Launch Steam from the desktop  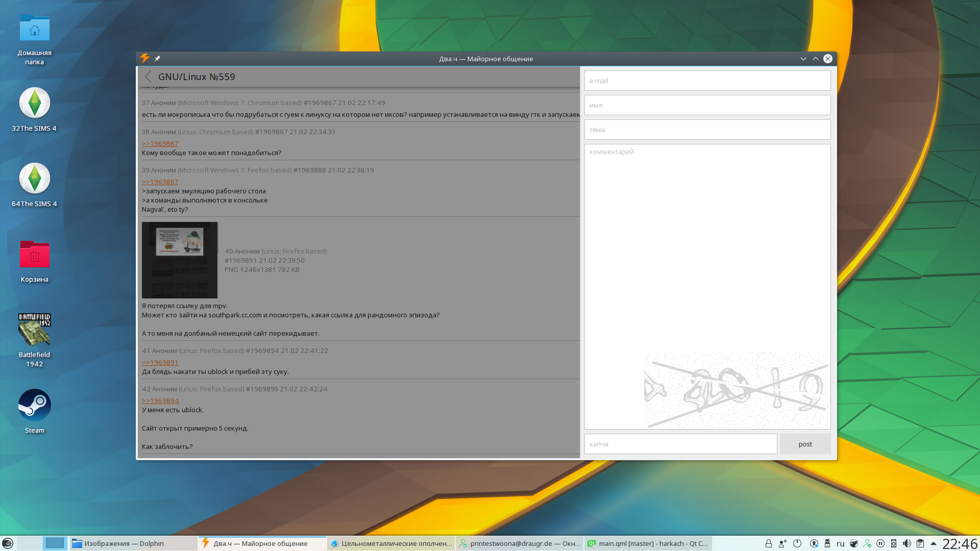pyautogui.click(x=34, y=411)
